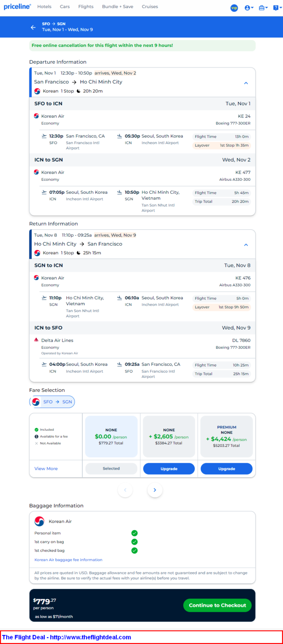Click the departing plane icon at 07:05p ICN

pos(44,192)
